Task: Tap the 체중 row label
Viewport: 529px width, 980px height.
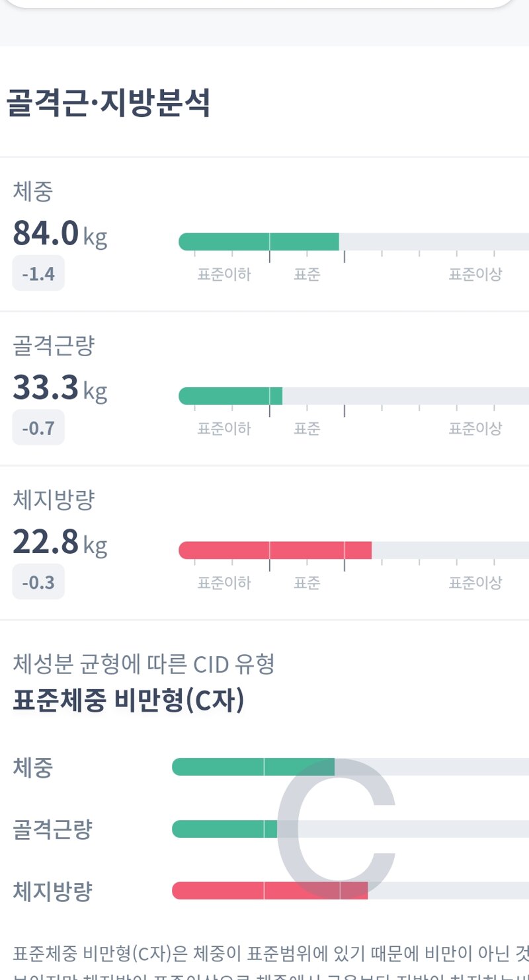Action: [x=33, y=192]
